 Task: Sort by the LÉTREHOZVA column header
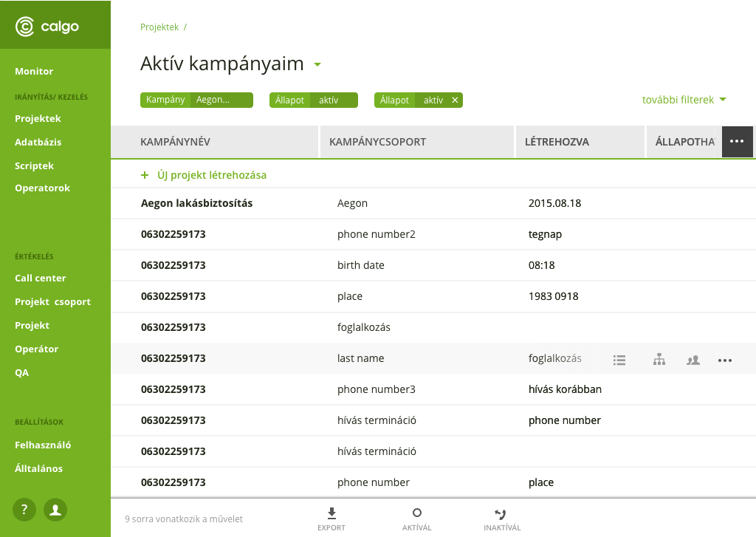coord(557,142)
